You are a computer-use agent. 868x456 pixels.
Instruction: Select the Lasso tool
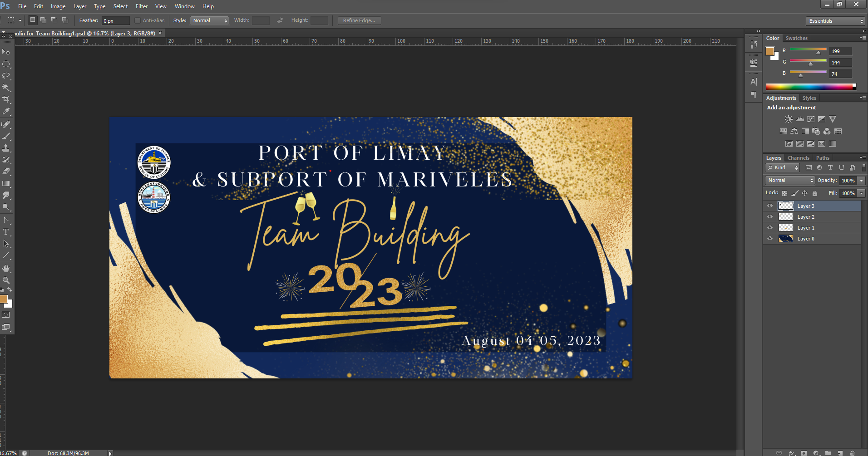click(6, 76)
